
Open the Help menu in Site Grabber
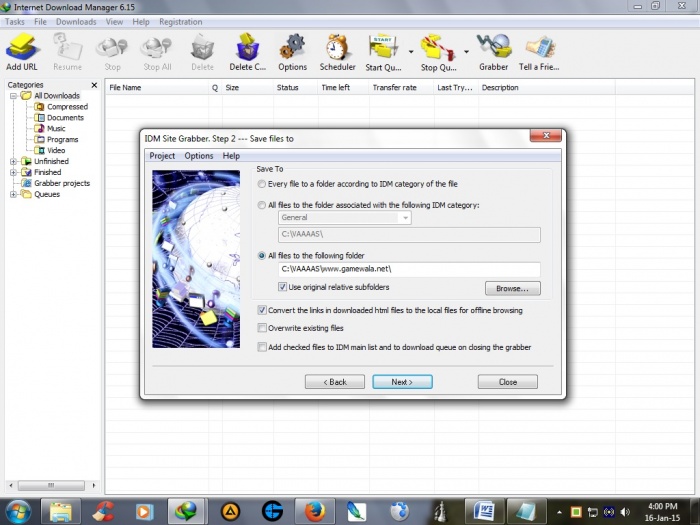pyautogui.click(x=231, y=156)
